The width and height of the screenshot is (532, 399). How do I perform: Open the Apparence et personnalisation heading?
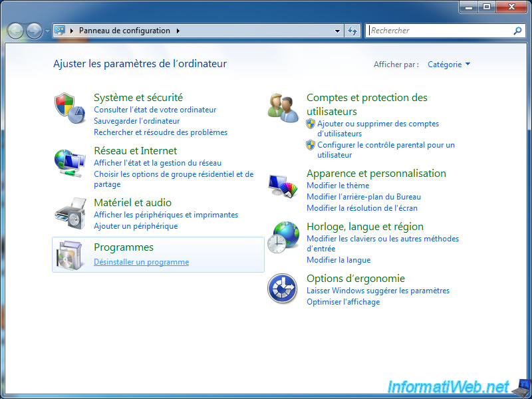pyautogui.click(x=376, y=173)
